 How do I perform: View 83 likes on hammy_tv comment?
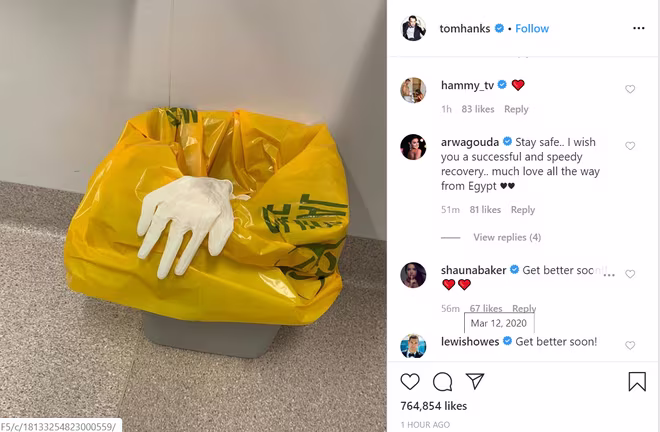click(x=478, y=109)
